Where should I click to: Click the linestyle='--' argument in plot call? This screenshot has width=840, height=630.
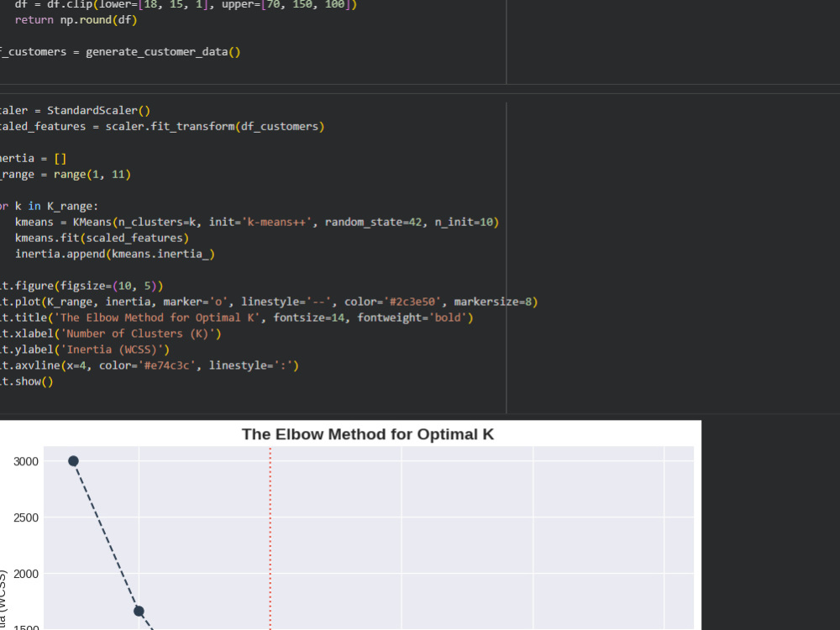click(x=286, y=302)
